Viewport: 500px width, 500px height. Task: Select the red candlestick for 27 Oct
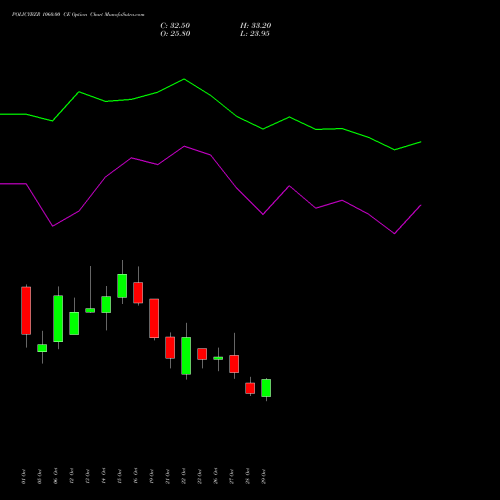[234, 364]
